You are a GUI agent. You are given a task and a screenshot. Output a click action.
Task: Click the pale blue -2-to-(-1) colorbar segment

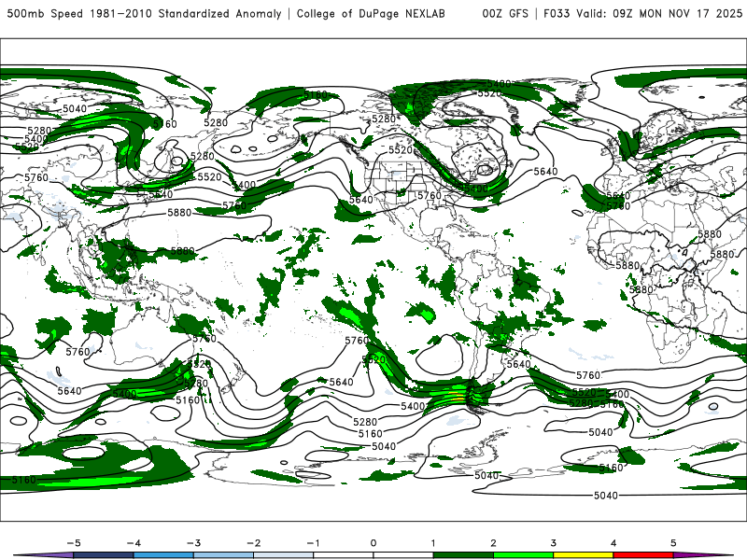pyautogui.click(x=284, y=555)
